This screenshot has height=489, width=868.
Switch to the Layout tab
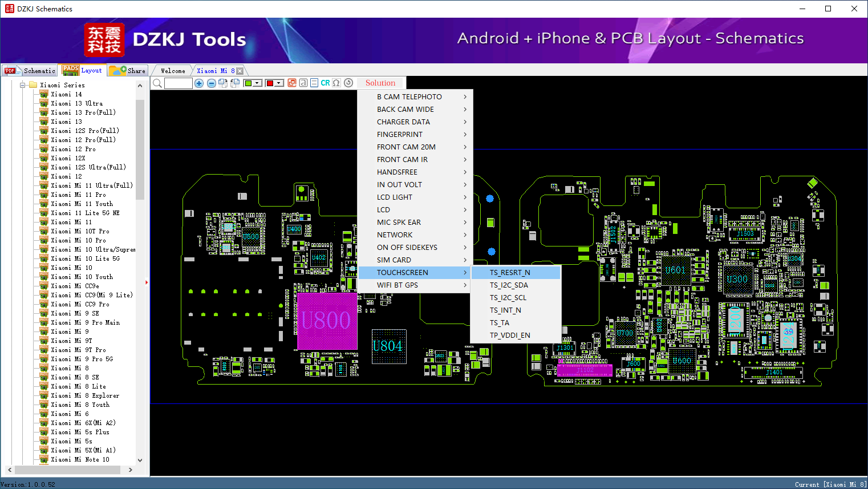83,70
